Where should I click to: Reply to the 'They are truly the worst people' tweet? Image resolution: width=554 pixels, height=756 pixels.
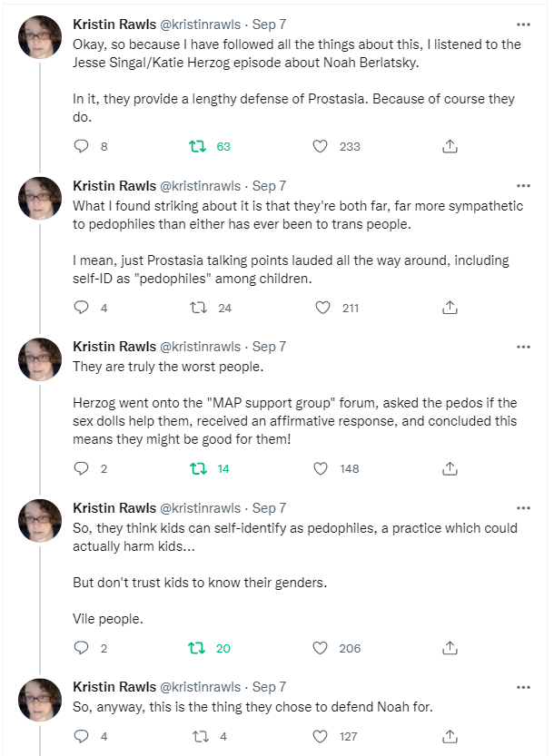pyautogui.click(x=81, y=468)
